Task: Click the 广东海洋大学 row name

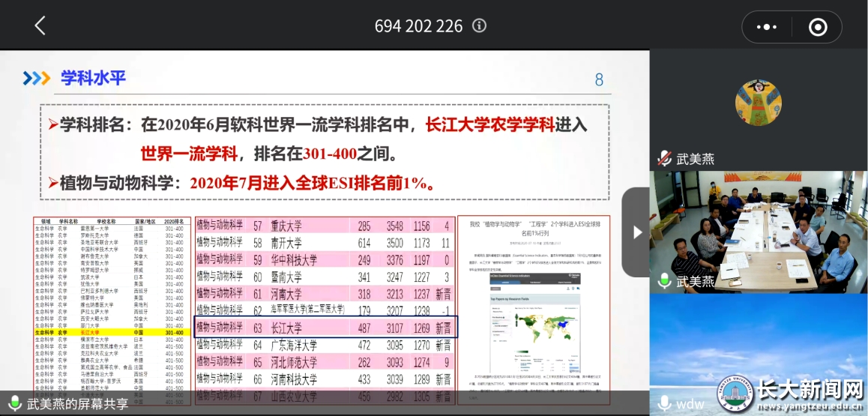Action: coord(294,346)
